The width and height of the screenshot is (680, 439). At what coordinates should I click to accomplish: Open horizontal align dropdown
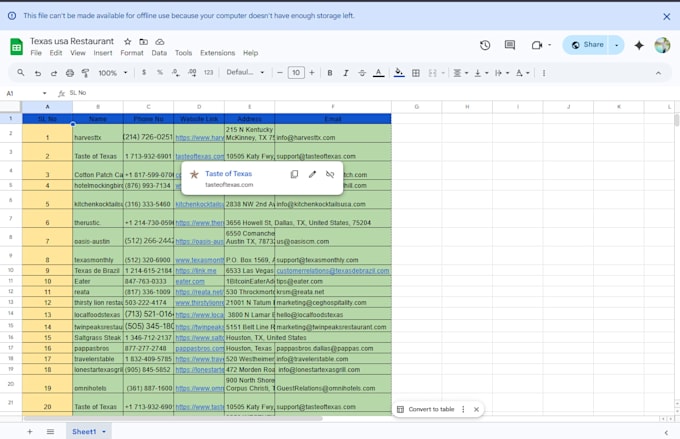(460, 73)
